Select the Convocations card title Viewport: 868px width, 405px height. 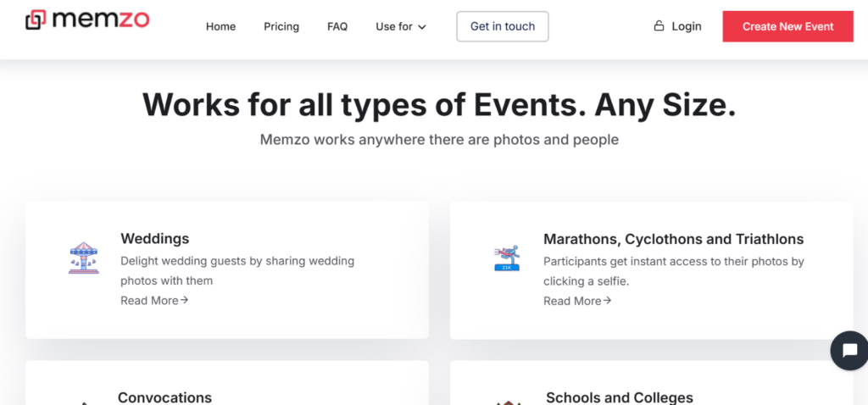tap(164, 397)
